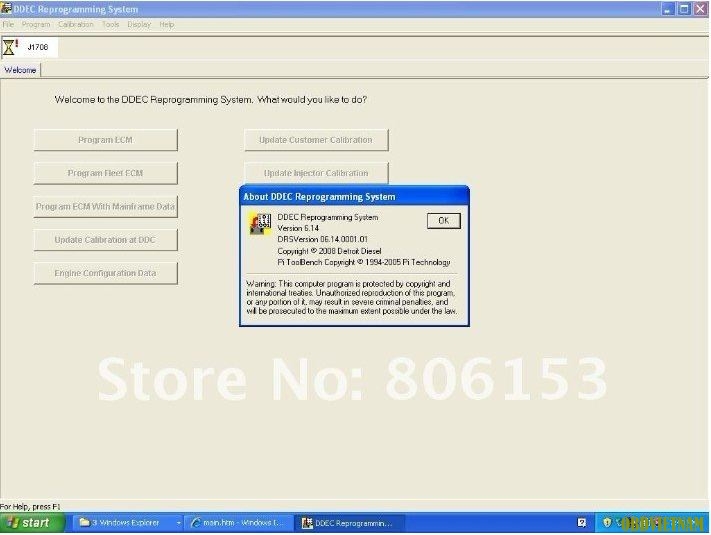711x535 pixels.
Task: Open the Tools menu
Action: click(110, 24)
